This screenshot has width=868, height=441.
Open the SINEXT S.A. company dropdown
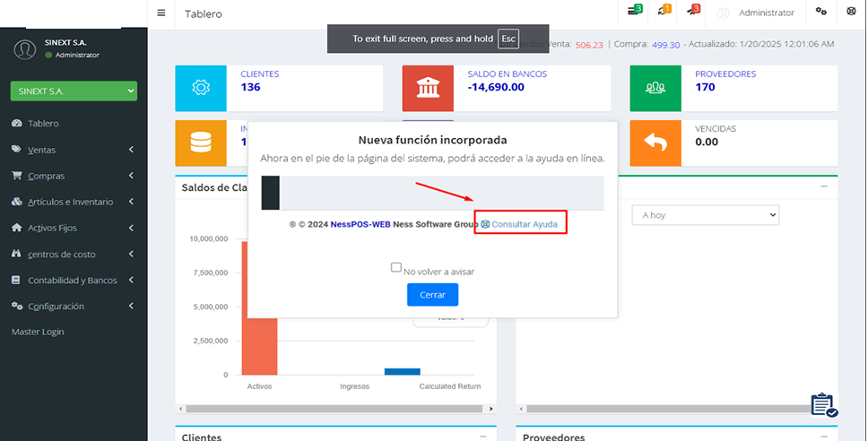pyautogui.click(x=74, y=91)
